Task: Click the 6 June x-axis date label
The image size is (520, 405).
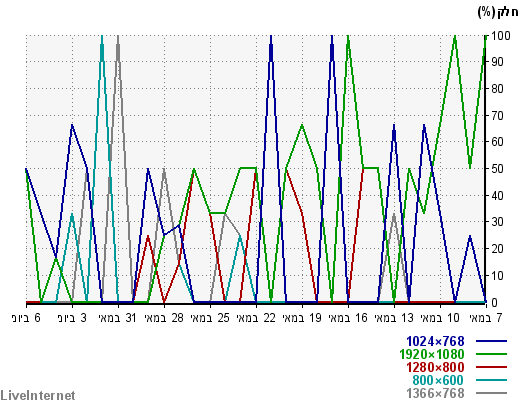Action: pos(26,318)
